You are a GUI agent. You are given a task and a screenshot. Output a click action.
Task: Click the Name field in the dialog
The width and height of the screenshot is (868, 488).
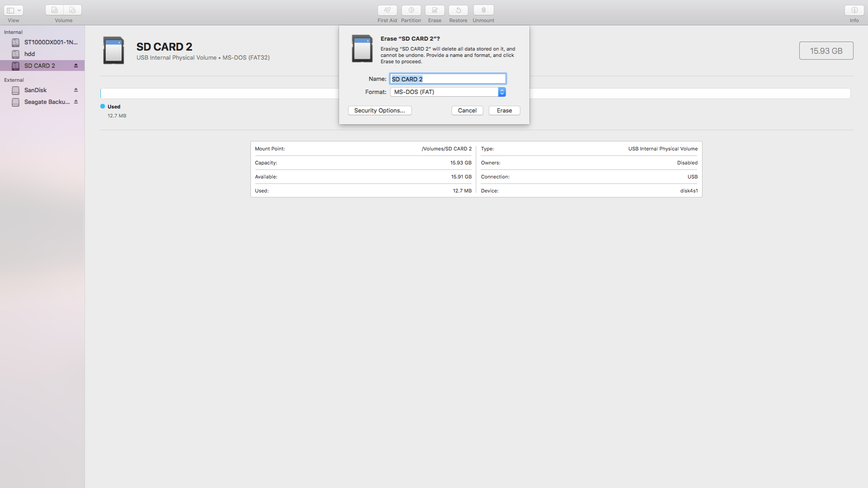[448, 79]
